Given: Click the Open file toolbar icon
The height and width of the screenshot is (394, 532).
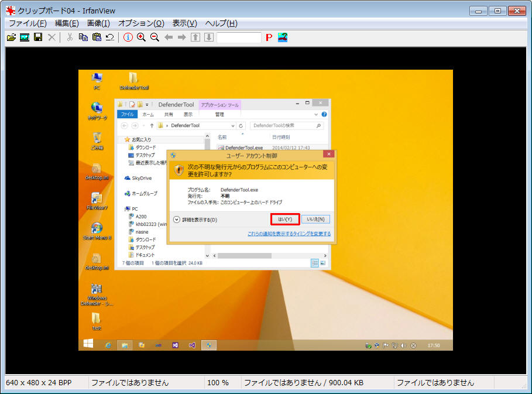Looking at the screenshot, I should click(11, 37).
